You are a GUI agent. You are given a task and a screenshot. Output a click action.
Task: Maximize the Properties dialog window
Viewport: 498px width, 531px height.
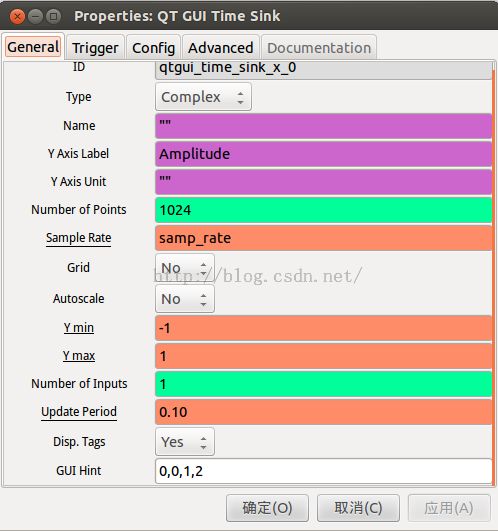53,16
